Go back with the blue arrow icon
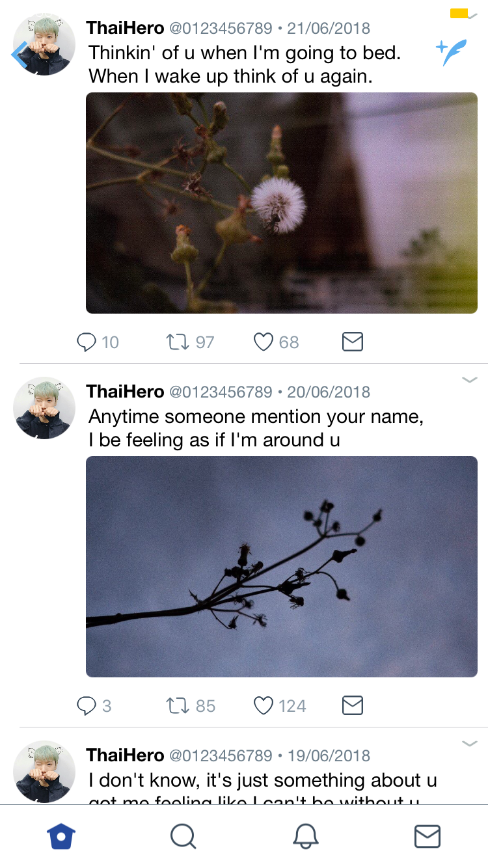Screen dimensions: 488x868 20,55
